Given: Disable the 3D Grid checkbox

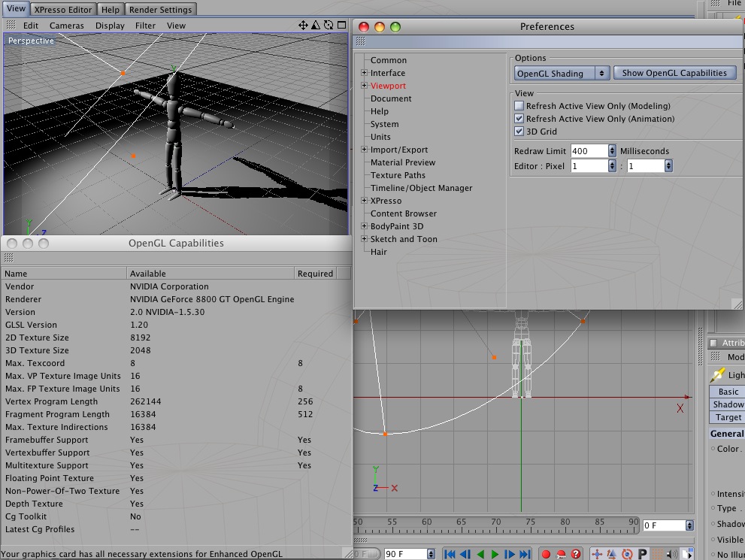Looking at the screenshot, I should 519,132.
